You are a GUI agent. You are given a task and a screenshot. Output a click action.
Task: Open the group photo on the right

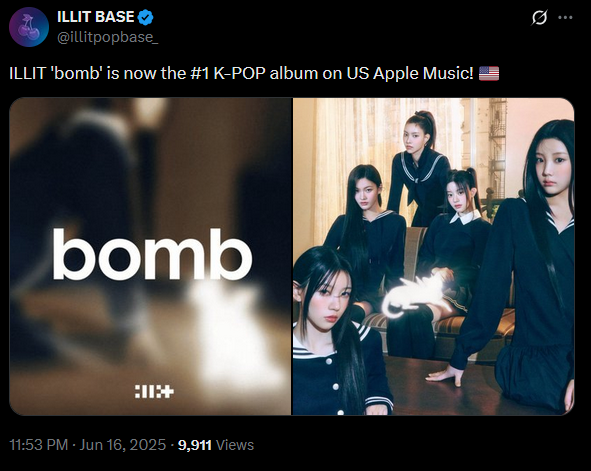pos(433,257)
